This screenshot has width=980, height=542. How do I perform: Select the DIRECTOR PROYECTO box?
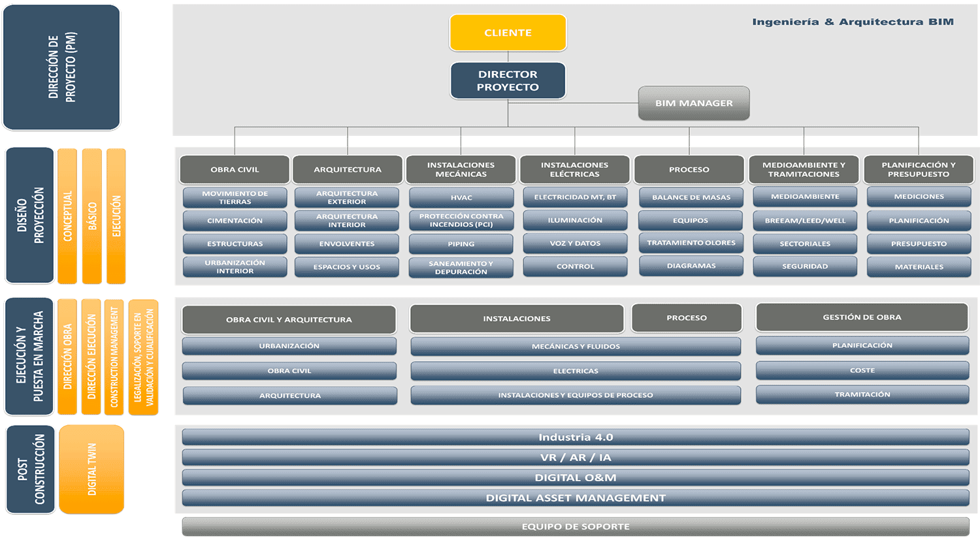click(x=508, y=80)
